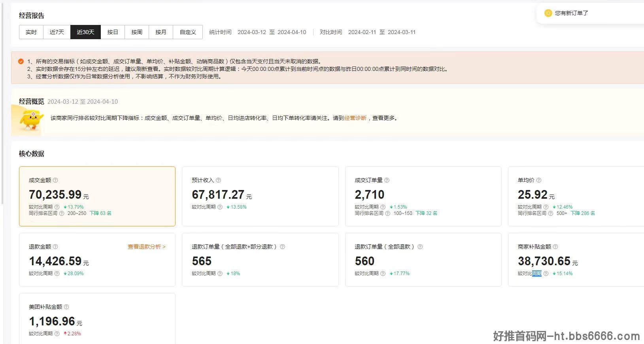Click the 2.28% increase indicator

(72, 334)
